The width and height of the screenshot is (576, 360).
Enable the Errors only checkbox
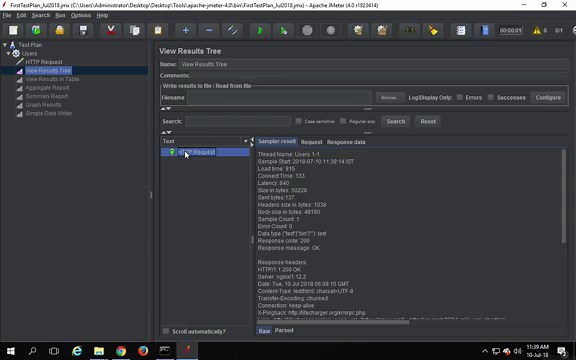pyautogui.click(x=460, y=97)
